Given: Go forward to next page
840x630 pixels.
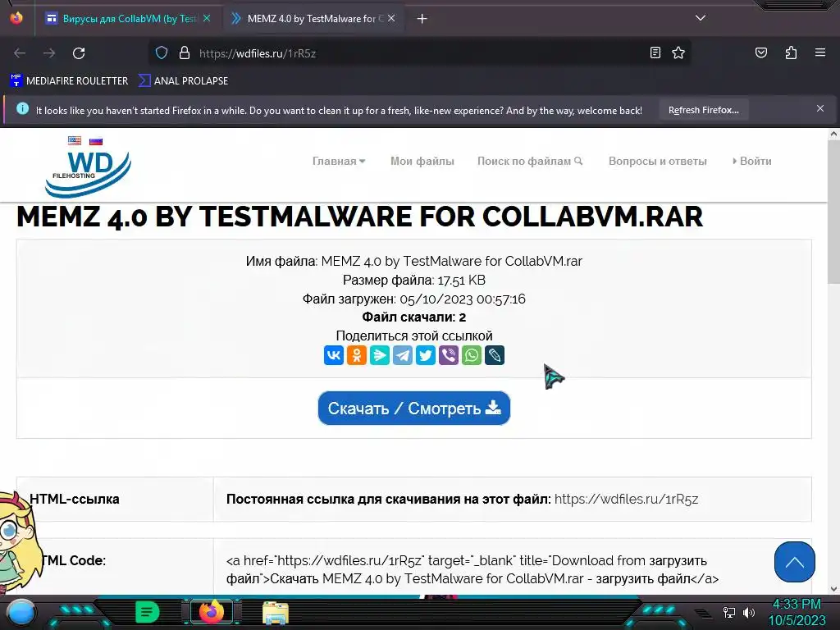Looking at the screenshot, I should pyautogui.click(x=49, y=53).
